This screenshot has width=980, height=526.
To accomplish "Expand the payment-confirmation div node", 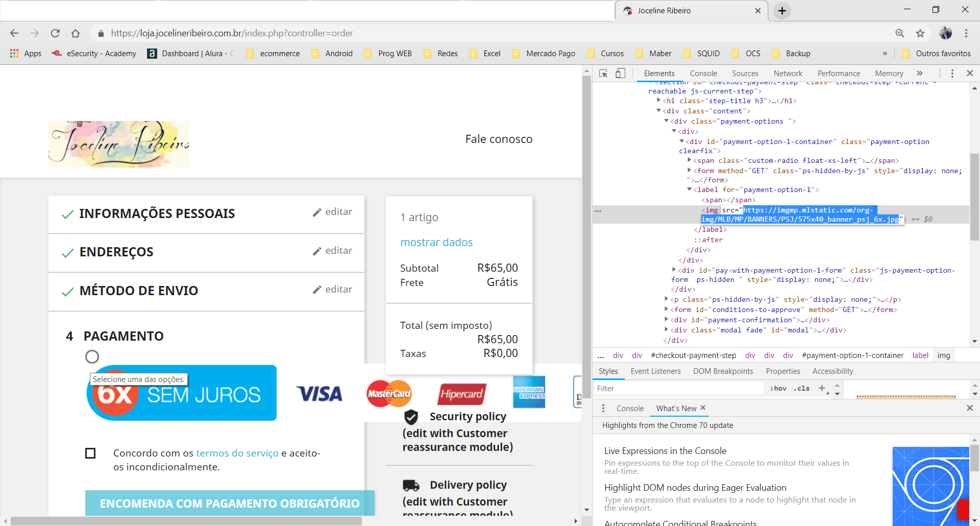I will (667, 319).
